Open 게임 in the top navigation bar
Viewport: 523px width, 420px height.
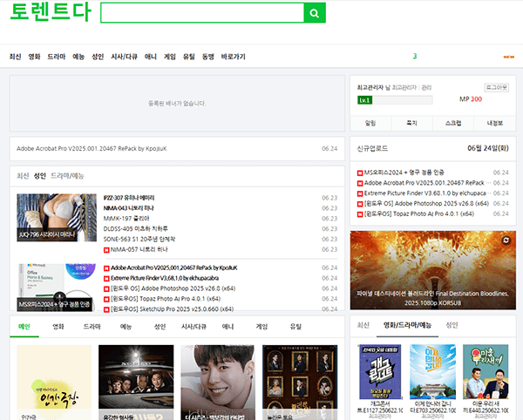point(170,57)
